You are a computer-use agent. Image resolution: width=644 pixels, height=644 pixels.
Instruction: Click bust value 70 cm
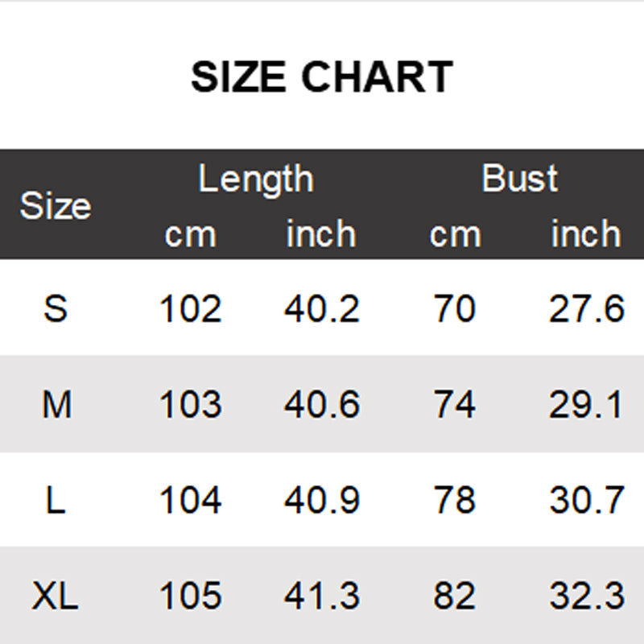pos(454,308)
